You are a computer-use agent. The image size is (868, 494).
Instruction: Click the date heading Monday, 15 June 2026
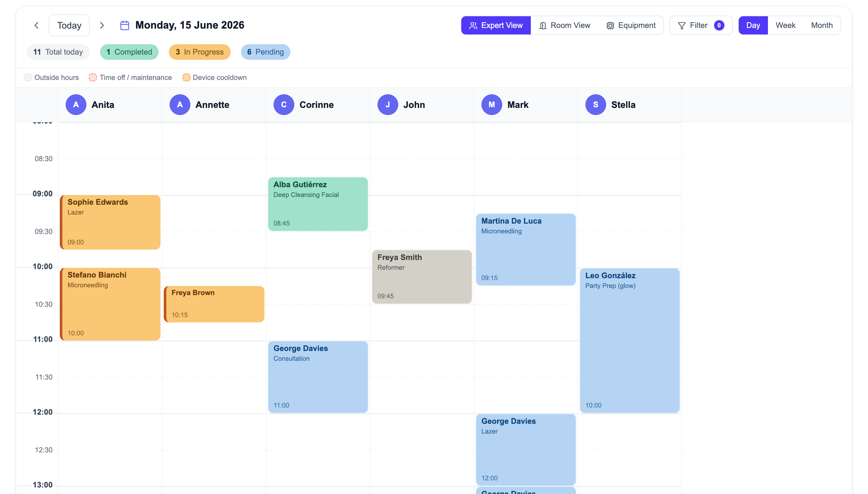pyautogui.click(x=189, y=25)
